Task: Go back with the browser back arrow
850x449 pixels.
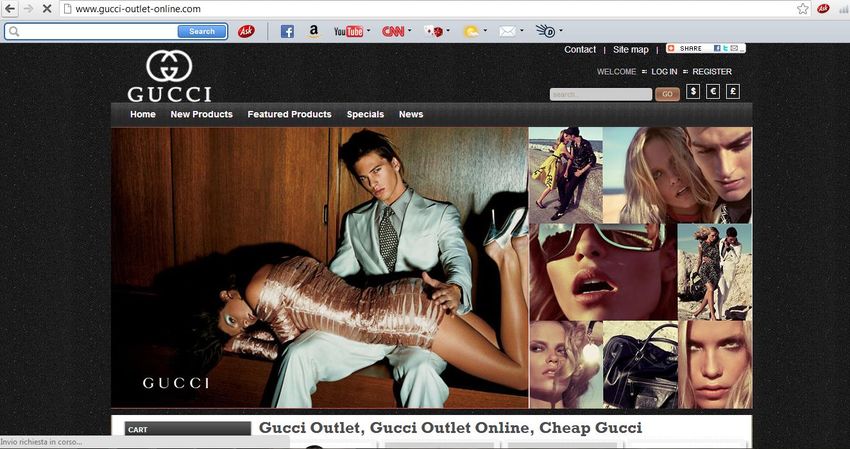Action: coord(10,9)
